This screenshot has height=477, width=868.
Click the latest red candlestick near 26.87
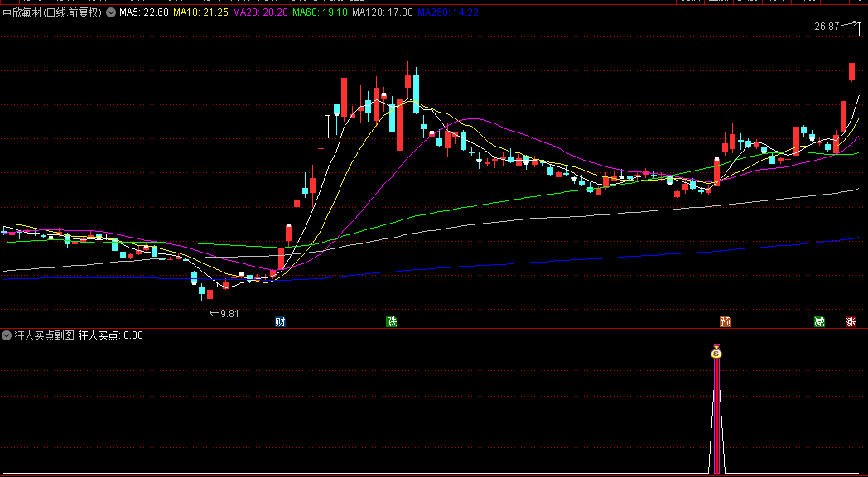point(852,72)
